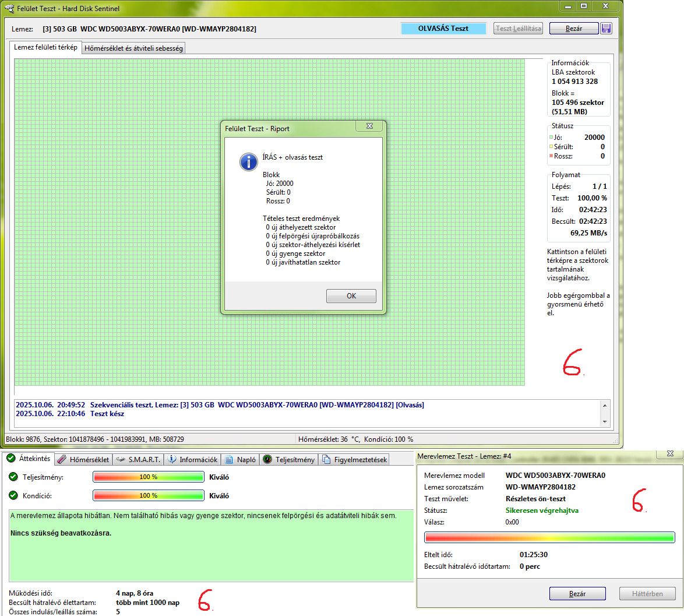684x616 pixels.
Task: Click the gauge icon on Teljesítmény tab
Action: coord(267,459)
